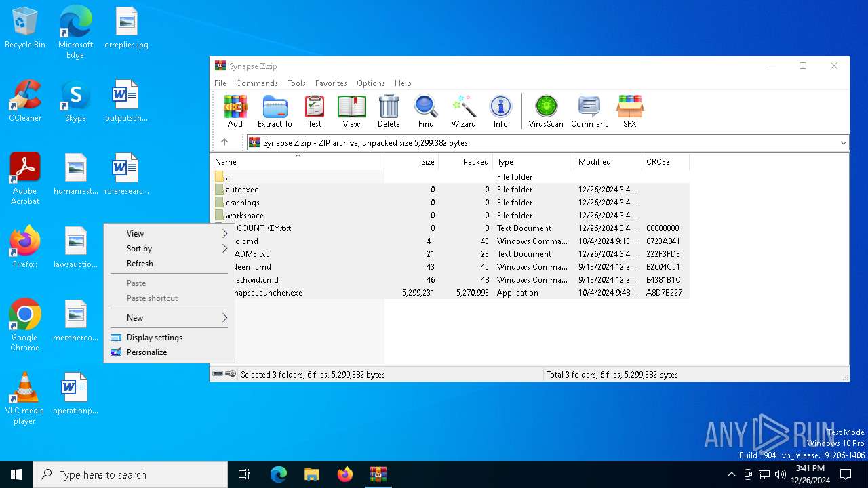Image resolution: width=868 pixels, height=488 pixels.
Task: Sort by the CRC32 column header
Action: click(x=665, y=162)
